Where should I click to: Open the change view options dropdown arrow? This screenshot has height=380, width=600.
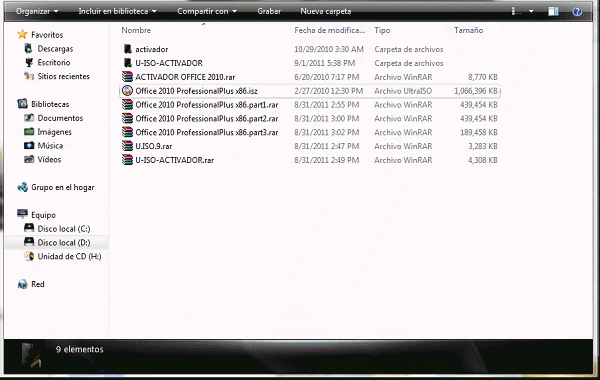531,11
